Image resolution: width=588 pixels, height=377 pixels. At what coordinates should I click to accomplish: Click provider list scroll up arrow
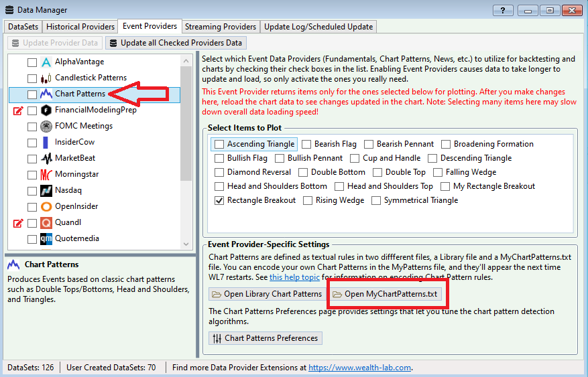coord(186,61)
